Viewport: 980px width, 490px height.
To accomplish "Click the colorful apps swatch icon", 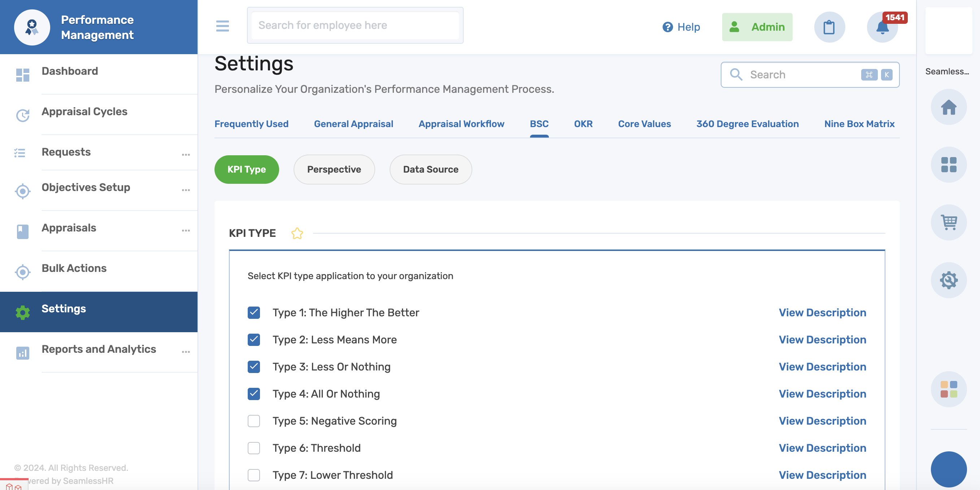I will [949, 389].
